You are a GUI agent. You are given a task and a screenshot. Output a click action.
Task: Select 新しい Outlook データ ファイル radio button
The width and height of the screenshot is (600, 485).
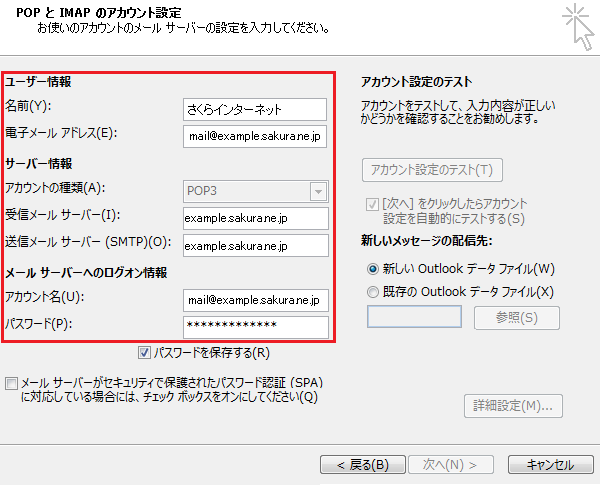point(374,269)
